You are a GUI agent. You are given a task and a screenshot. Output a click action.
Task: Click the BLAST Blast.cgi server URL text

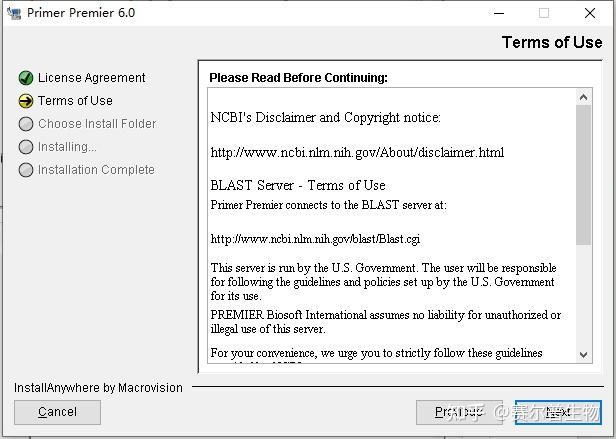[x=315, y=239]
